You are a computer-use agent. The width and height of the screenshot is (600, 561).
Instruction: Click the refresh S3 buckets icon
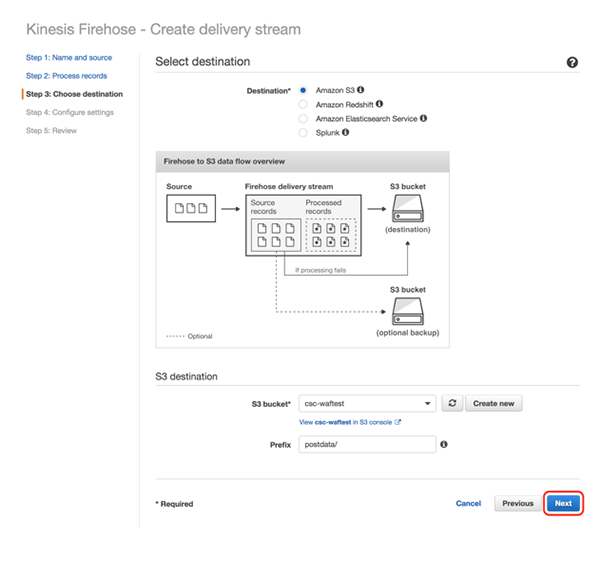[452, 403]
